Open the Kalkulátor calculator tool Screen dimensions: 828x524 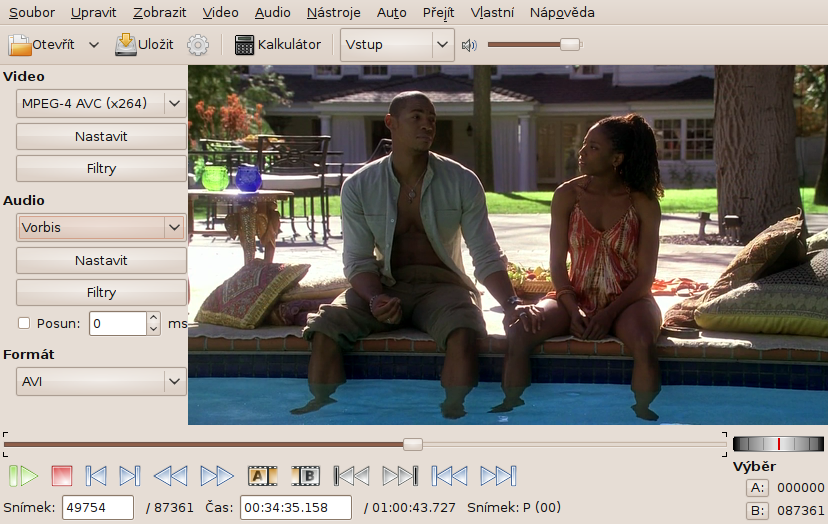pyautogui.click(x=278, y=45)
